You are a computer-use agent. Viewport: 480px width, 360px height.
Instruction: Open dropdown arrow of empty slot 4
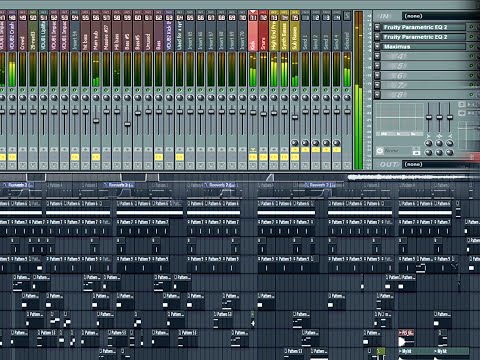pyautogui.click(x=377, y=56)
